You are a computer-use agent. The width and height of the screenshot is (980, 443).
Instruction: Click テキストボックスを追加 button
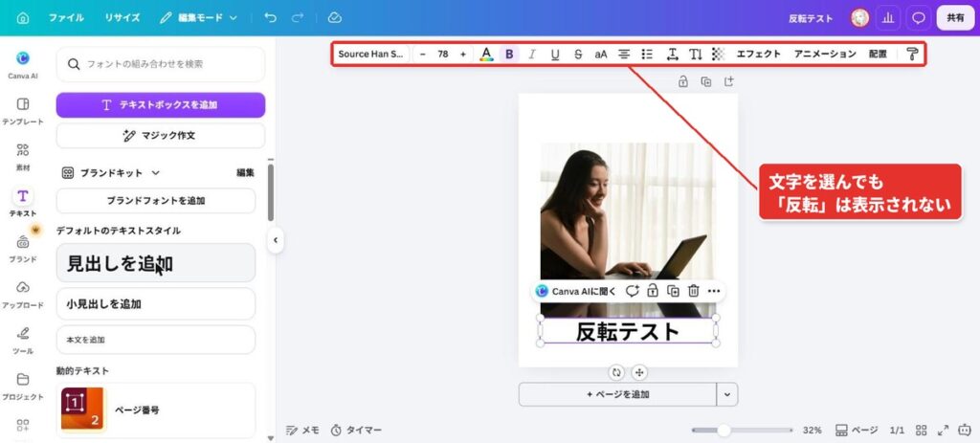[161, 105]
